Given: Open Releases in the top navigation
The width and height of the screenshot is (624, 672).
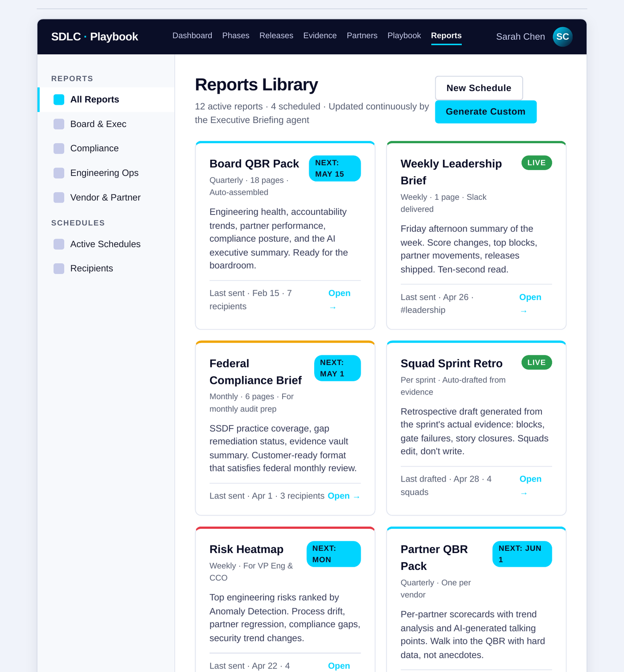Looking at the screenshot, I should tap(276, 36).
